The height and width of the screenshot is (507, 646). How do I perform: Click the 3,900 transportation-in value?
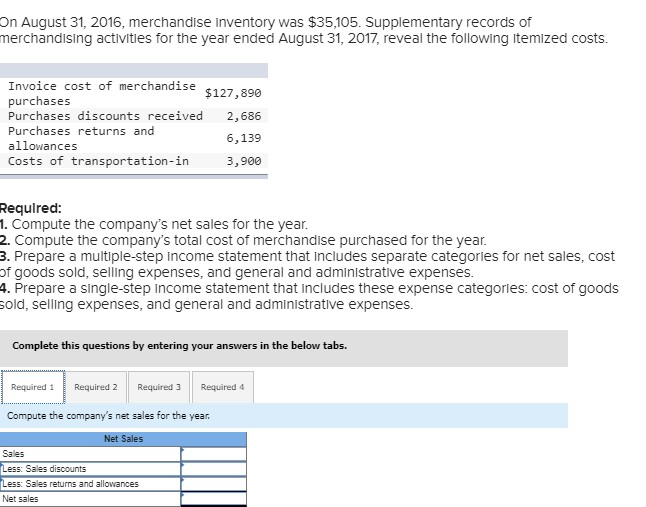[244, 161]
